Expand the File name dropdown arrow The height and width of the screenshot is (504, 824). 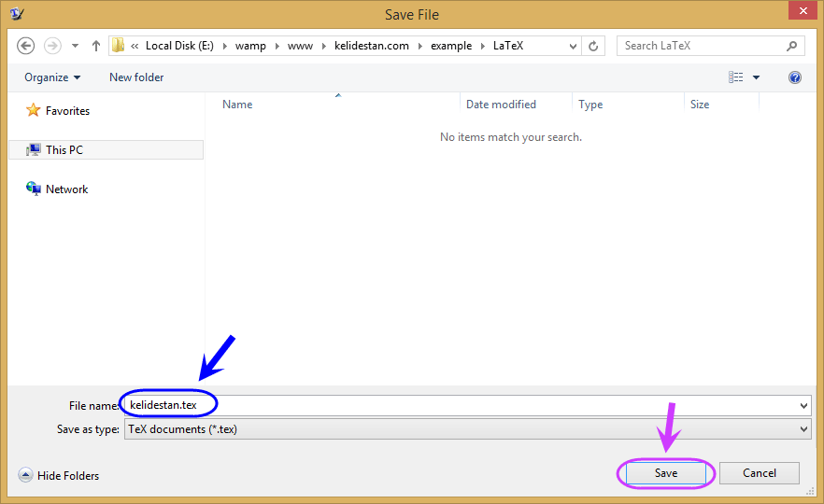coord(804,405)
